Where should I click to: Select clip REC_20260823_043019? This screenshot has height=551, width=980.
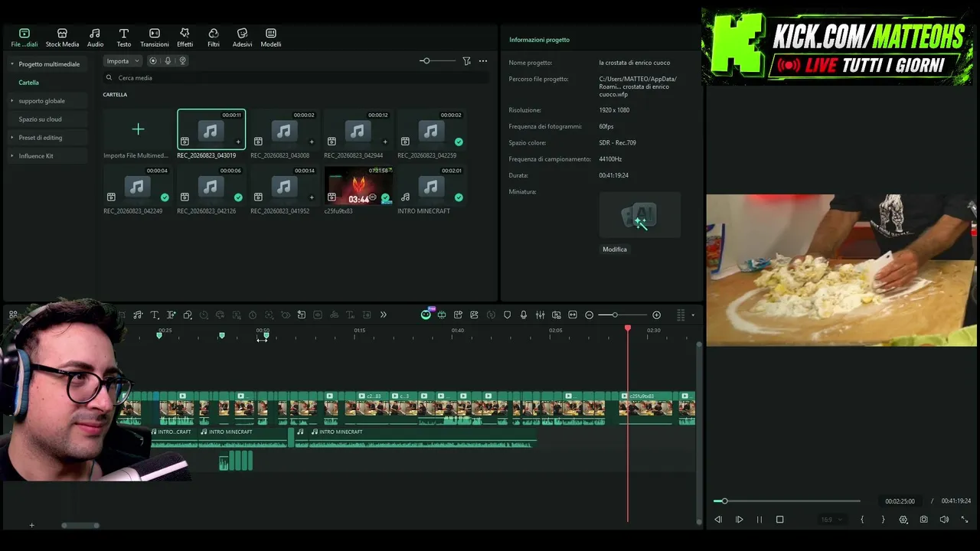click(211, 129)
